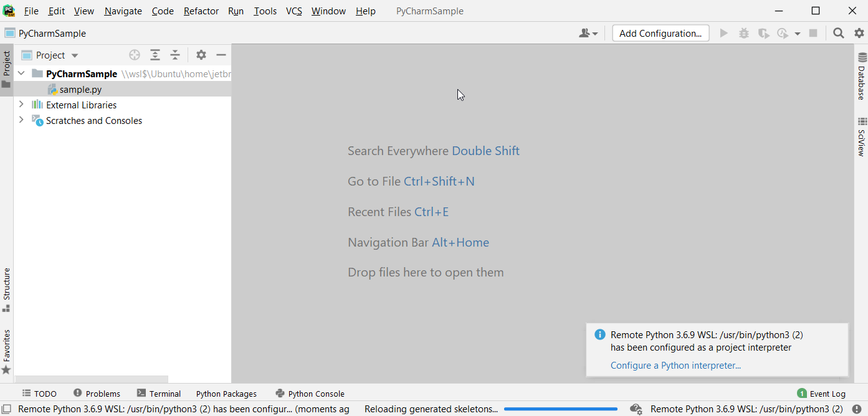The height and width of the screenshot is (416, 868).
Task: Click the External Libraries bars icon
Action: point(37,105)
